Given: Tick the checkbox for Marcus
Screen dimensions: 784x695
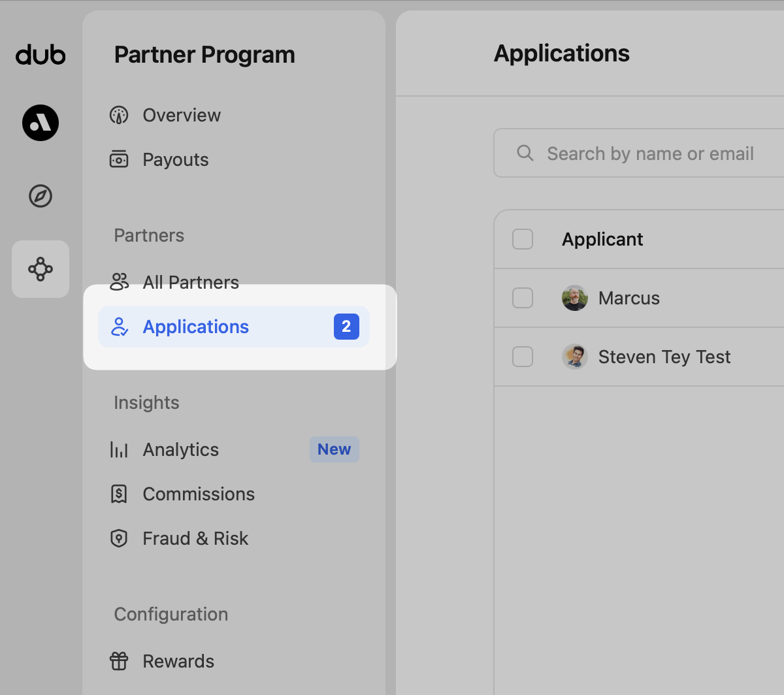Looking at the screenshot, I should coord(523,298).
